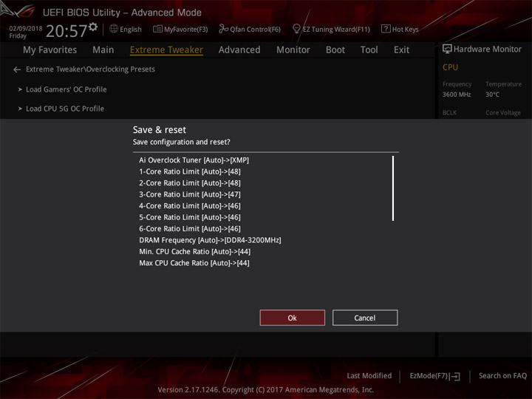The height and width of the screenshot is (399, 532).
Task: Expand Load Gamers' OC Profile arrow
Action: (x=20, y=89)
